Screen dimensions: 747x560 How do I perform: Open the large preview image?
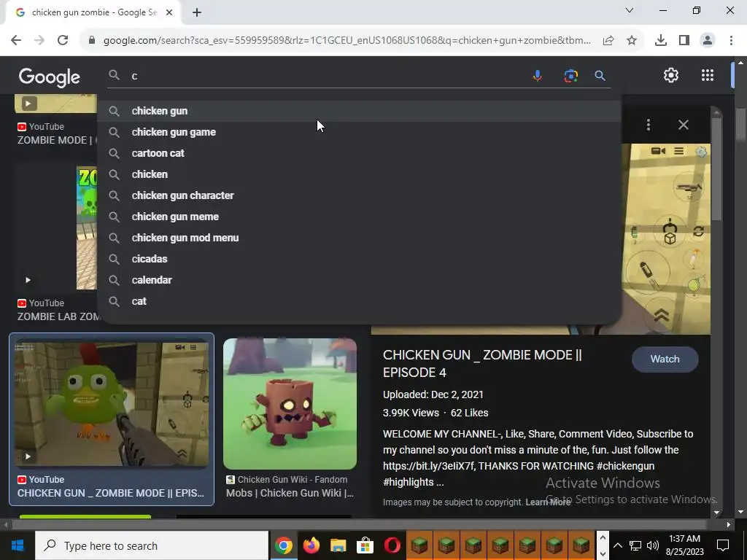pos(666,238)
